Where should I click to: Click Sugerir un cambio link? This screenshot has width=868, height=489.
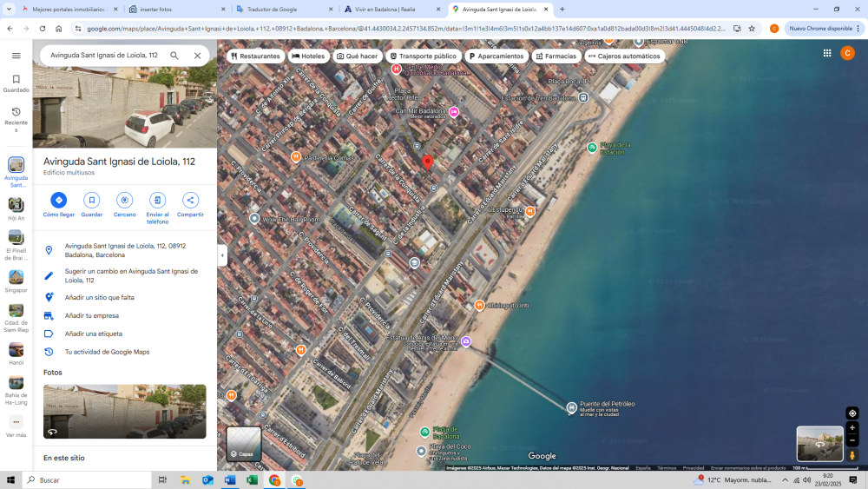(x=125, y=276)
